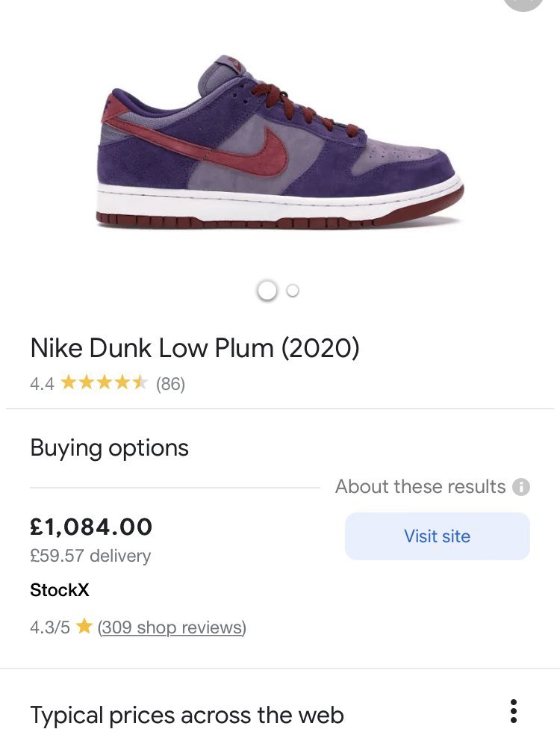Click the Typical prices across the web heading
560x738 pixels.
[x=187, y=716]
